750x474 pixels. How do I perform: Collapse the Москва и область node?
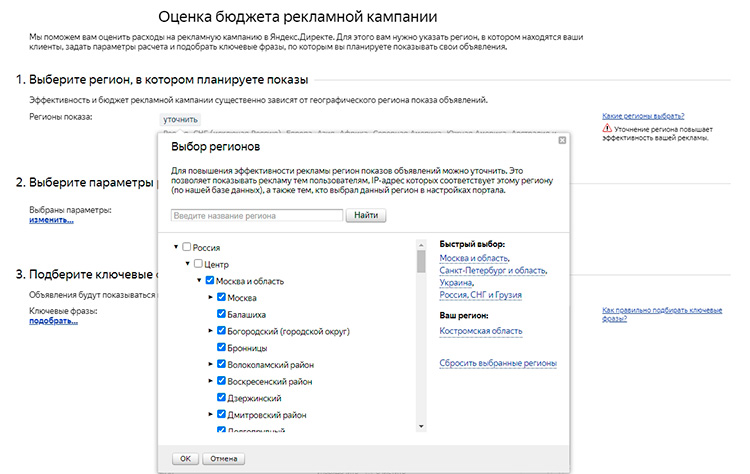(x=199, y=281)
